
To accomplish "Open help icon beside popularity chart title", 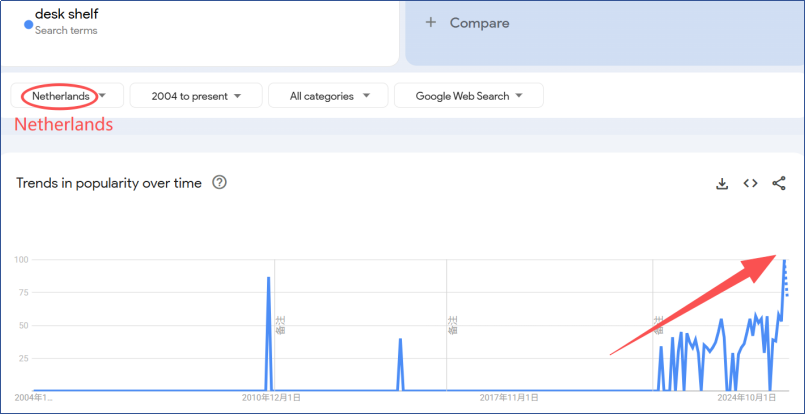I will coord(220,183).
